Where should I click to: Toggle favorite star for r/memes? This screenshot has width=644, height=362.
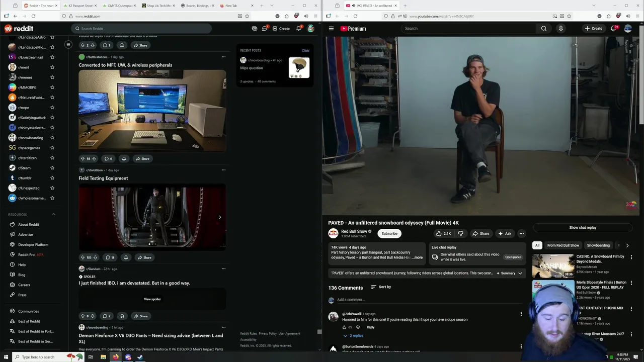click(x=52, y=77)
